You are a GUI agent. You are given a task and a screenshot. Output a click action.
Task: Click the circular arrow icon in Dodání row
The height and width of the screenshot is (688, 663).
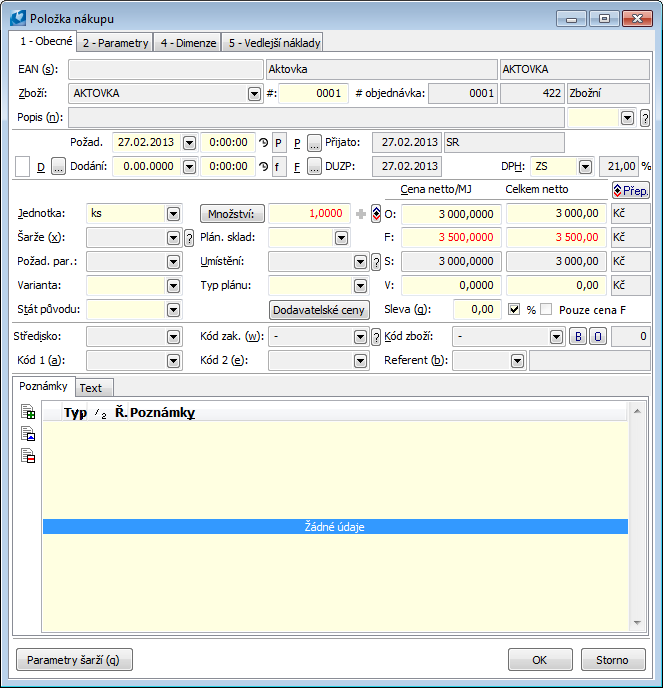pos(263,166)
